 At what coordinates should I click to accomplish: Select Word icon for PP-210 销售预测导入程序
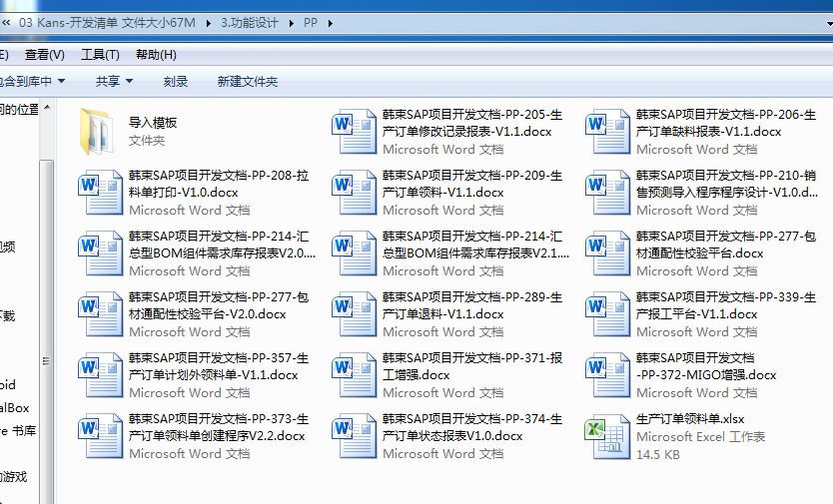pos(607,193)
